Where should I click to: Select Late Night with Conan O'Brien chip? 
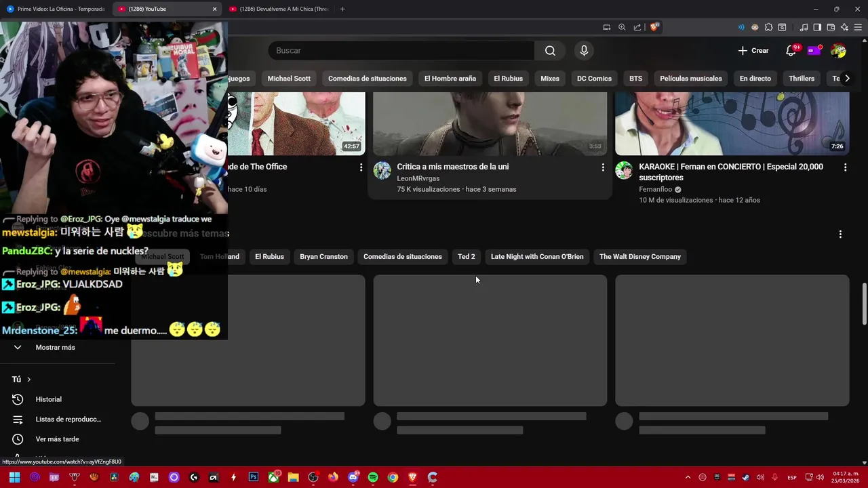coord(537,257)
